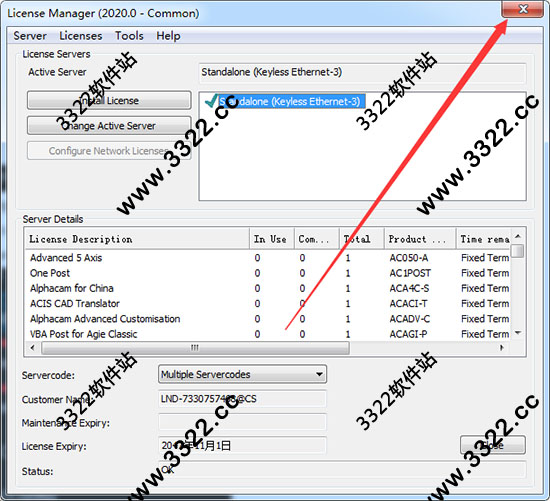Viewport: 550px width, 501px height.
Task: Open the Servercode dropdown
Action: click(242, 374)
